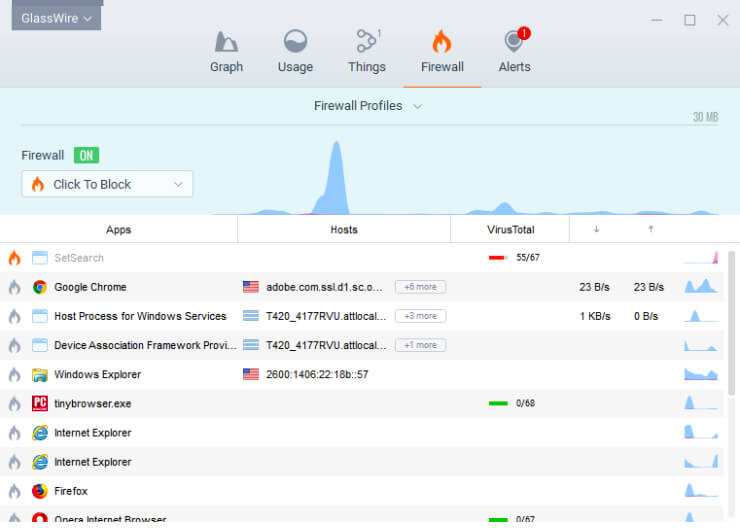Block first Internet Explorer flame icon
Screen dimensions: 740x528
[15, 433]
